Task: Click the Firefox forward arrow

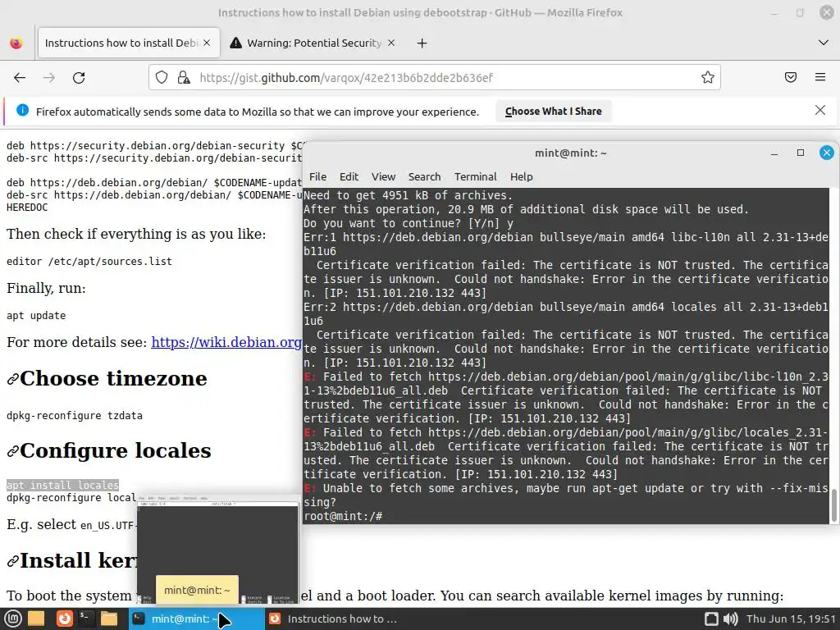Action: point(49,78)
